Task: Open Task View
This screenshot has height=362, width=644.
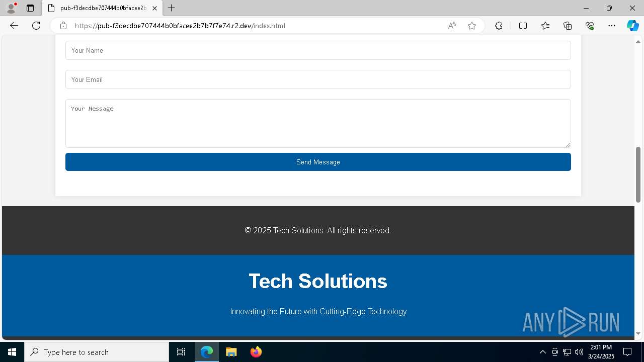Action: click(x=181, y=352)
